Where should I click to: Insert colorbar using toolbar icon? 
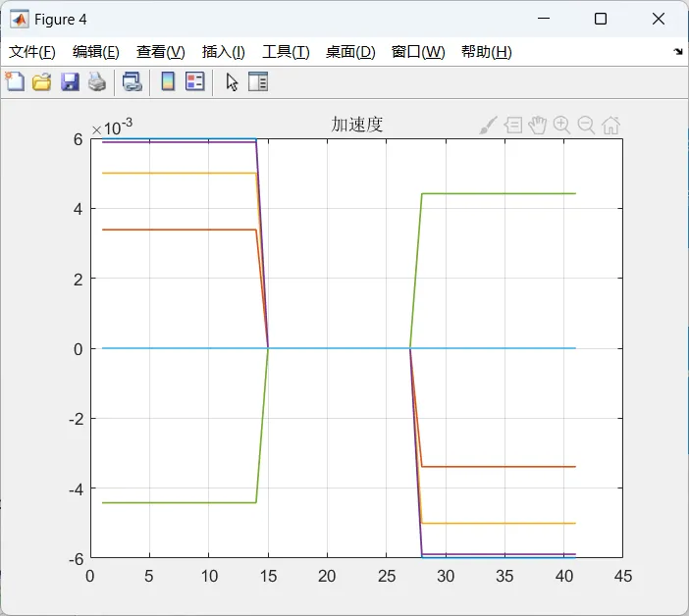[168, 81]
